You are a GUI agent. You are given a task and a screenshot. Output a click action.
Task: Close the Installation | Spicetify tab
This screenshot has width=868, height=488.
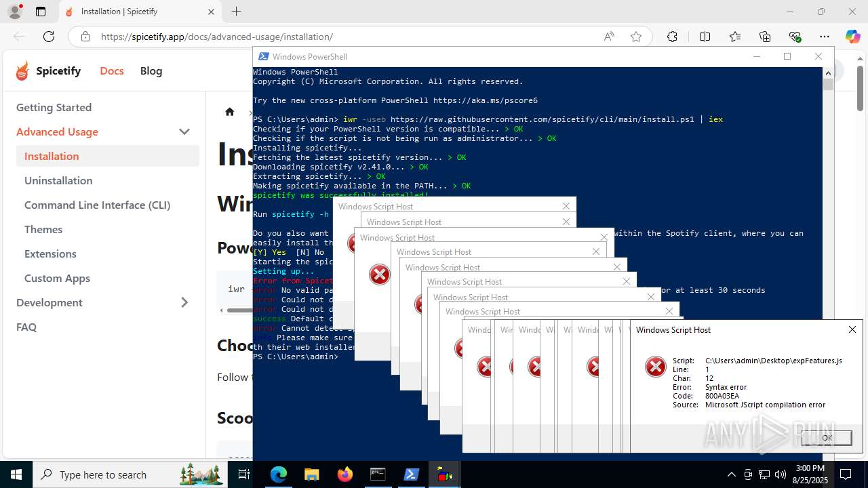pyautogui.click(x=211, y=12)
